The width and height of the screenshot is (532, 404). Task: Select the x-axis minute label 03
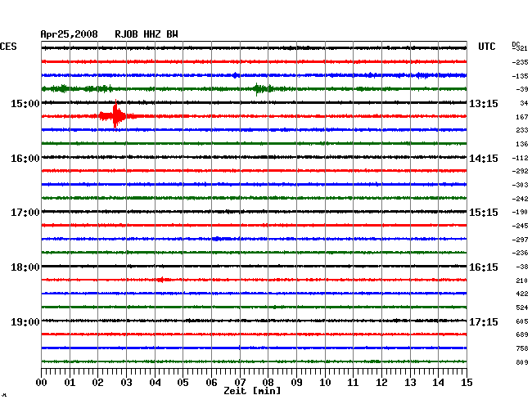point(126,383)
